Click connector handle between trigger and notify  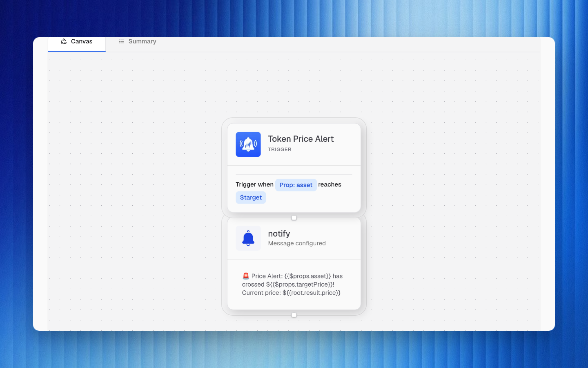[294, 218]
